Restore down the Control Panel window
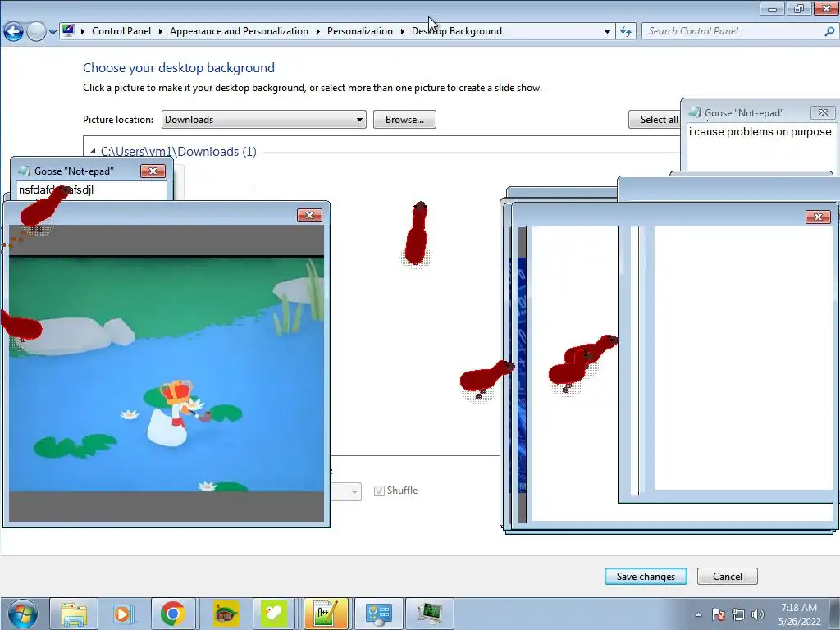The height and width of the screenshot is (630, 840). pos(799,8)
